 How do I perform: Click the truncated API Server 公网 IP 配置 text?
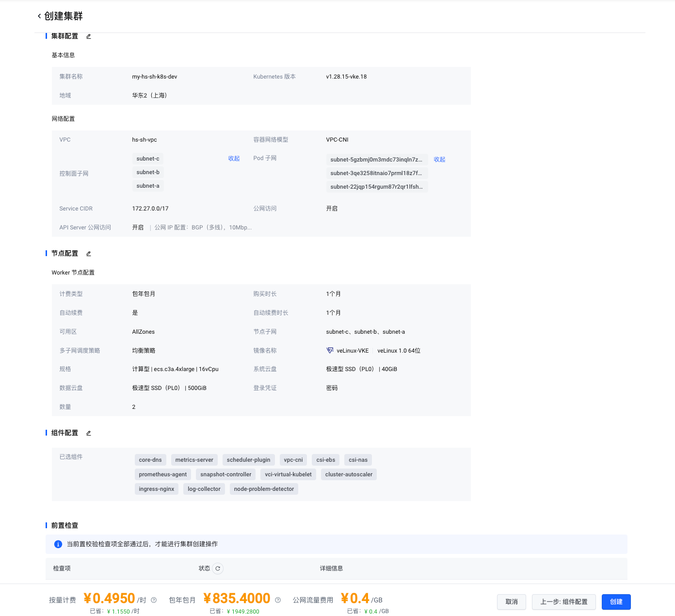coord(203,227)
